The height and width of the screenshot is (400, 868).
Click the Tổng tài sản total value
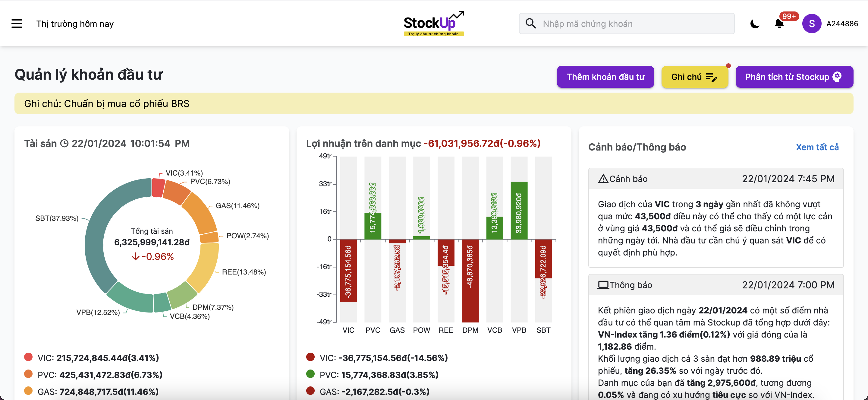(152, 242)
